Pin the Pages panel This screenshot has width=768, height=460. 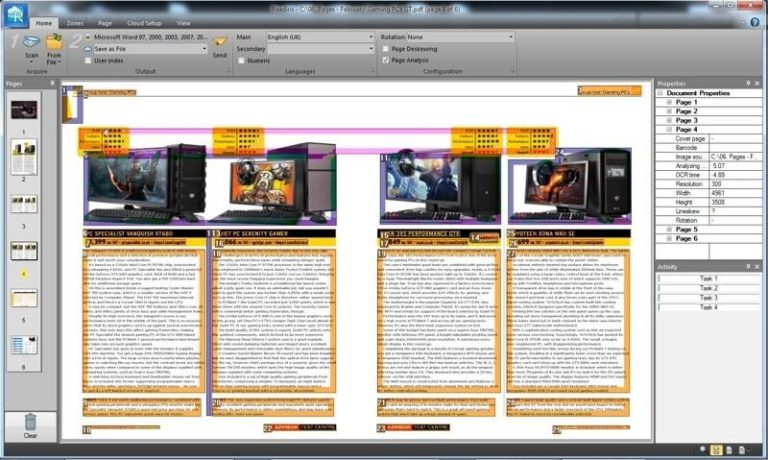pos(52,84)
